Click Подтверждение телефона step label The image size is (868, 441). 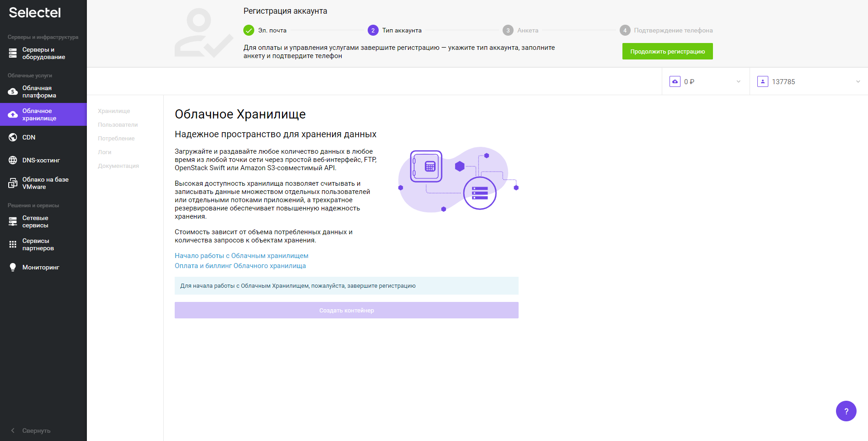[x=673, y=30]
